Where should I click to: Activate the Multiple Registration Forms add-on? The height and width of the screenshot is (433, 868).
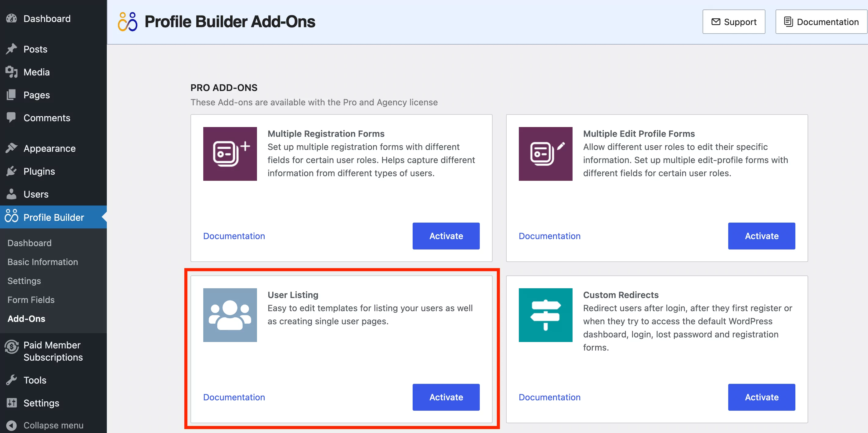[446, 236]
